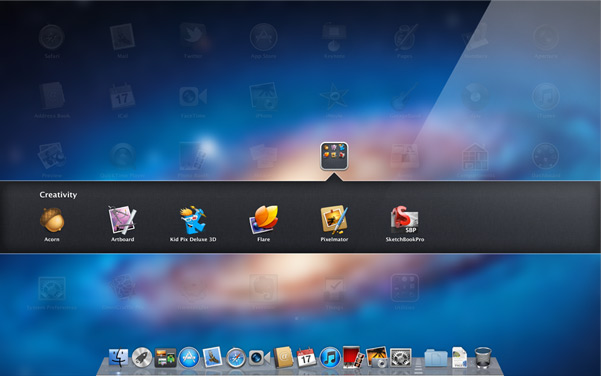Click the Creativity folder title

[58, 195]
